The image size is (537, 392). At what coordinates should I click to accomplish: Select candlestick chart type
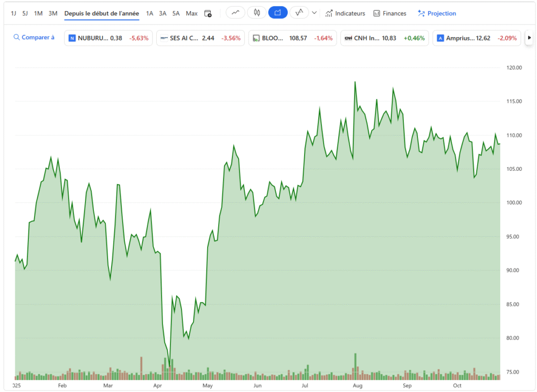pyautogui.click(x=256, y=13)
